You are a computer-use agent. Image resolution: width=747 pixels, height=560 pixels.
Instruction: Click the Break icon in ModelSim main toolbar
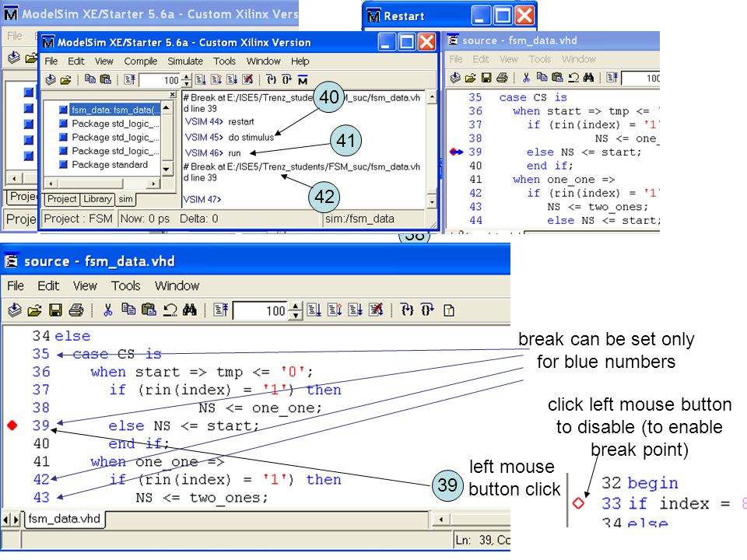[x=247, y=79]
